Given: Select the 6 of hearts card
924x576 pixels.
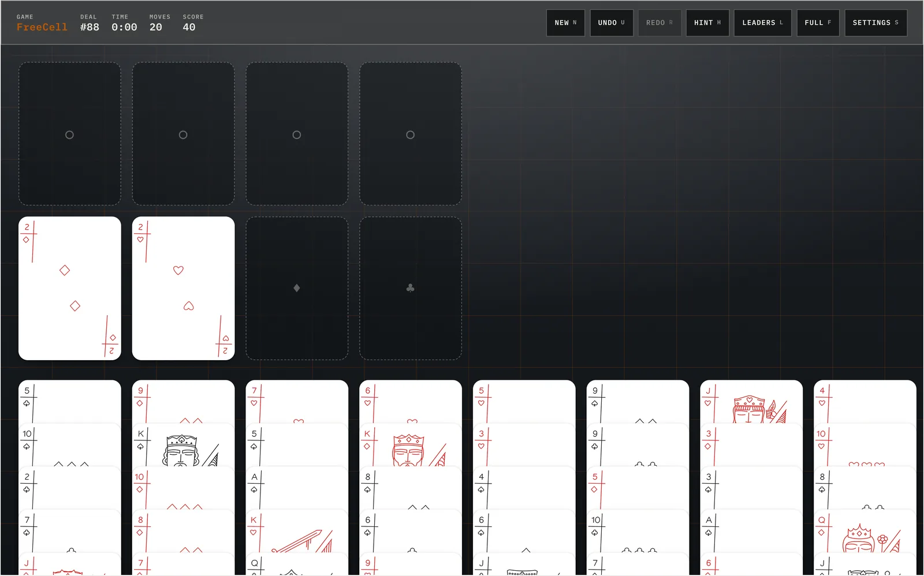Looking at the screenshot, I should (x=411, y=402).
